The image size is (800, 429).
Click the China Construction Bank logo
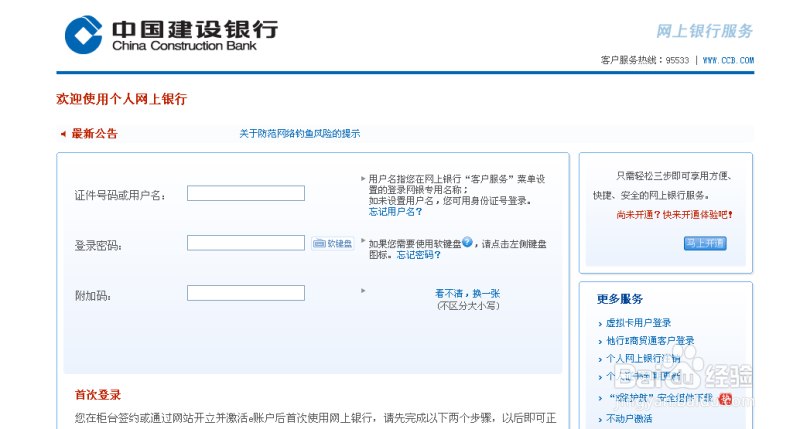pyautogui.click(x=171, y=35)
